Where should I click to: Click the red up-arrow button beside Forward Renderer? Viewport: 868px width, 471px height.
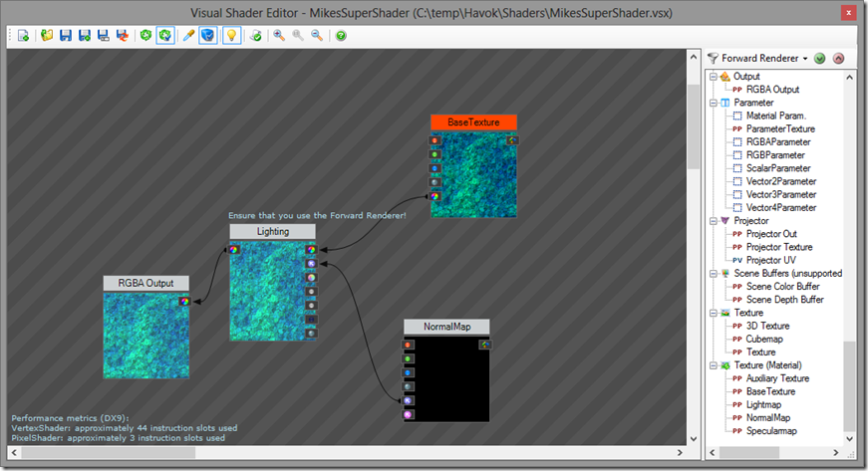[838, 59]
